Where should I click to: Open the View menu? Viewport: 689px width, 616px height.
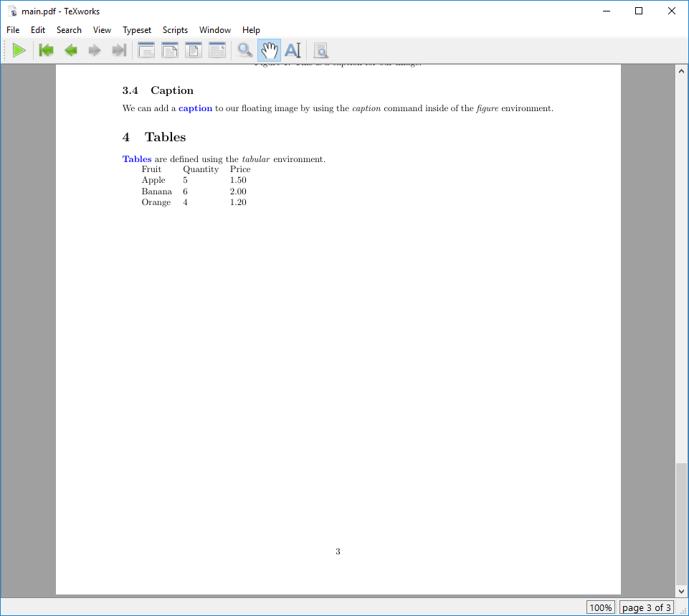coord(101,30)
